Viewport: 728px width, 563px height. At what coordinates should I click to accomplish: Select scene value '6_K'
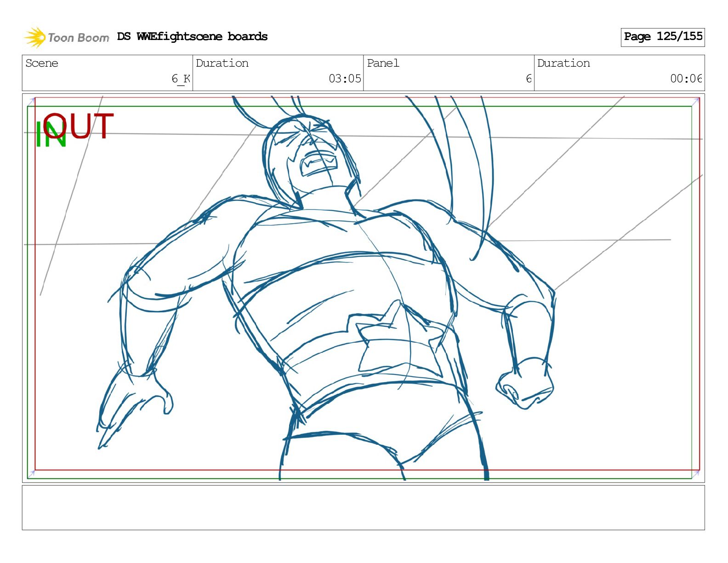pos(181,79)
